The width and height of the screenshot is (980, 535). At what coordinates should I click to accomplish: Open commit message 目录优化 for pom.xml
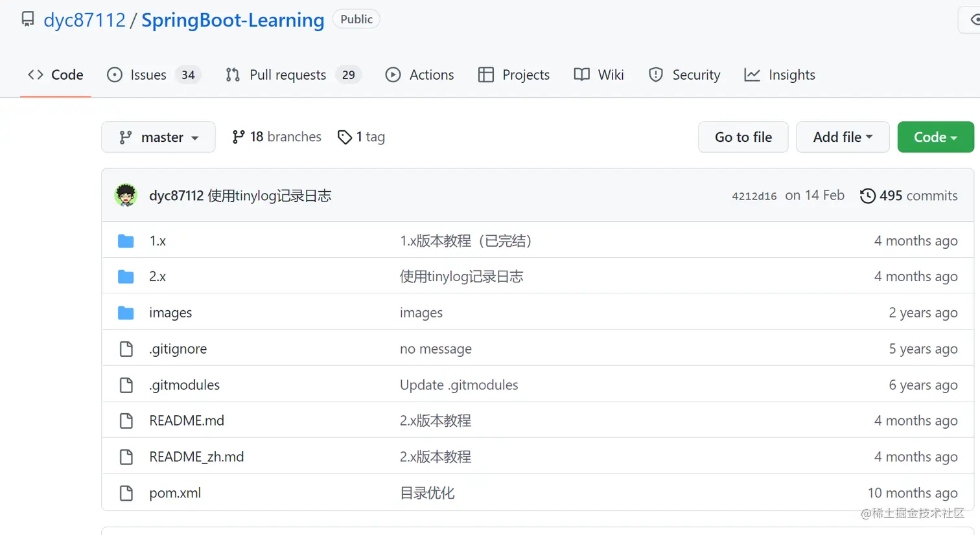tap(427, 493)
